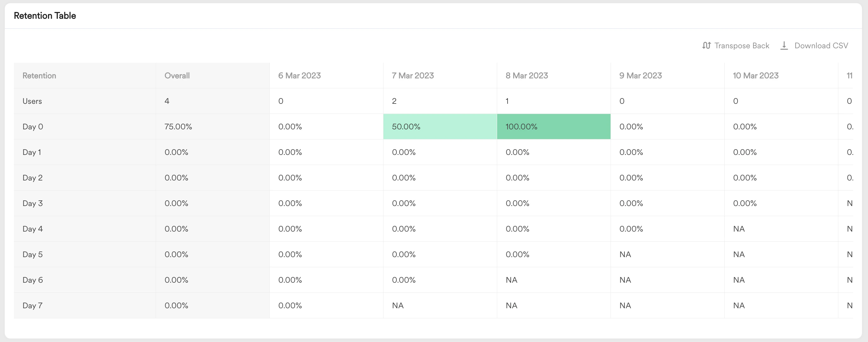Select the 8 Mar 2023 header
868x342 pixels.
(x=527, y=75)
